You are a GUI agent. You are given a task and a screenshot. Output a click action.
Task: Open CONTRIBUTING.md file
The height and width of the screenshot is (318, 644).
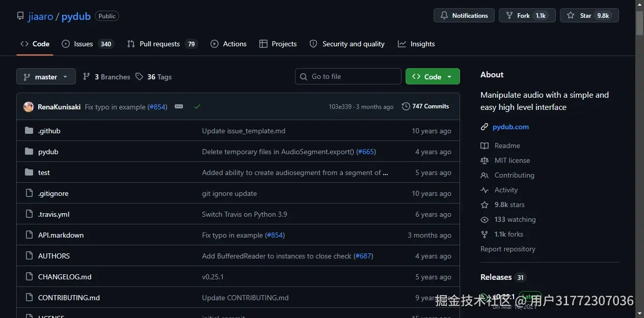click(x=69, y=298)
